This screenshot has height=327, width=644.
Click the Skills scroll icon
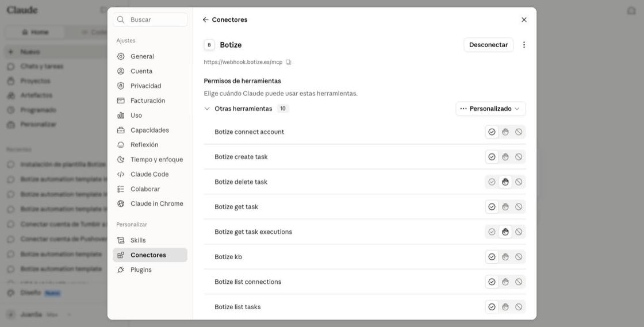(x=121, y=240)
